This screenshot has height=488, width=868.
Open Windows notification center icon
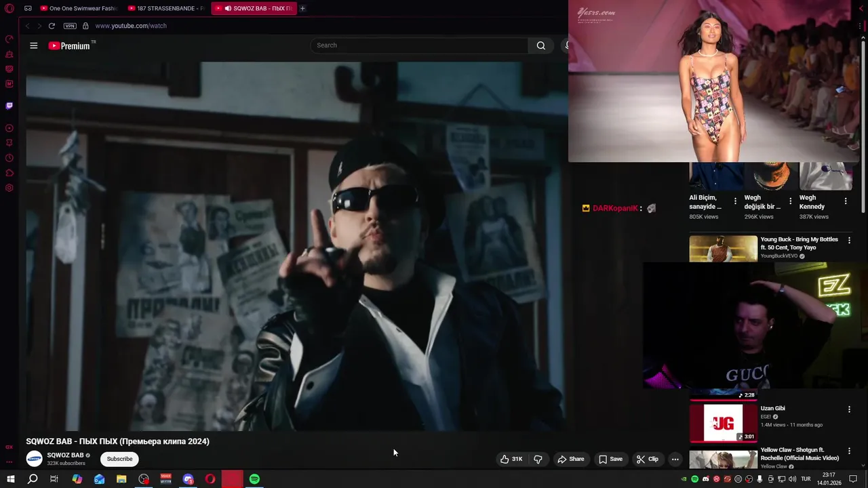[854, 479]
